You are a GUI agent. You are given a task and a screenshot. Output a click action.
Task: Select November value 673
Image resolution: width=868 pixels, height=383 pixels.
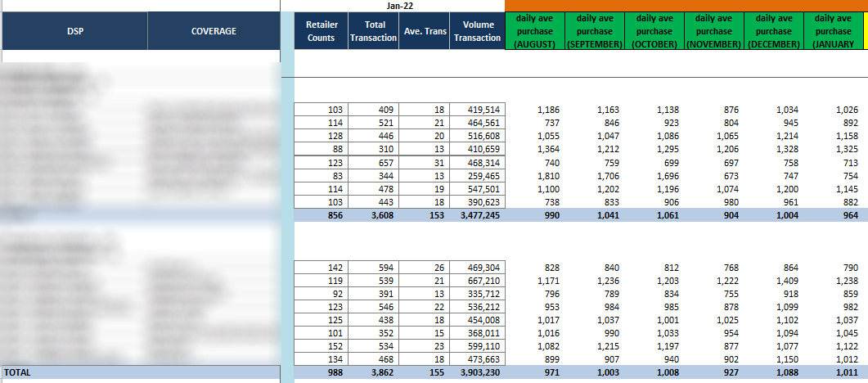coord(731,176)
